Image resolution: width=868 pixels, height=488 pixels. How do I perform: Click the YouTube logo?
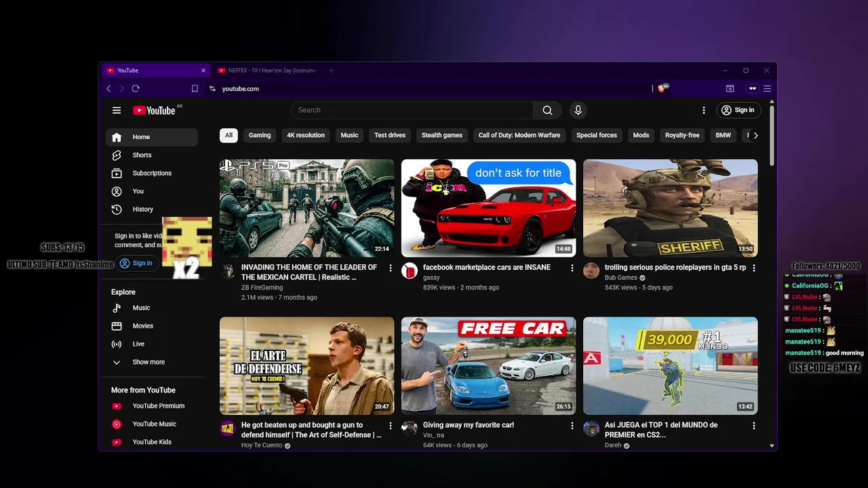tap(154, 110)
